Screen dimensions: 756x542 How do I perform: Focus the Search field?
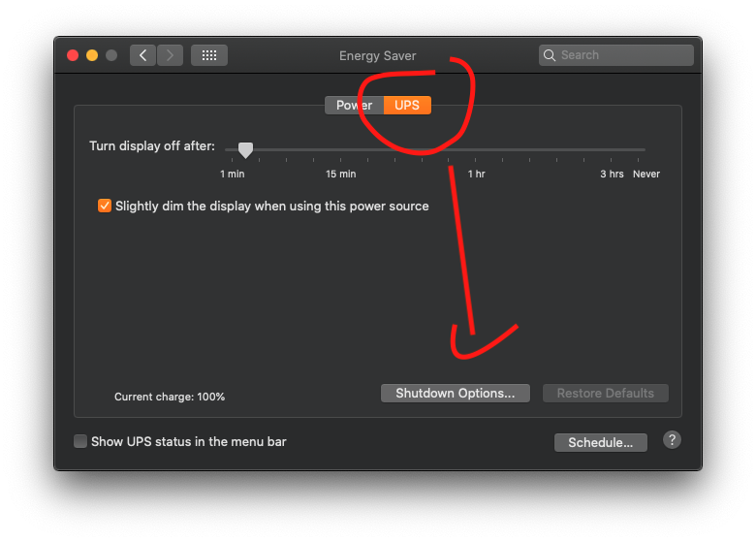coord(616,55)
